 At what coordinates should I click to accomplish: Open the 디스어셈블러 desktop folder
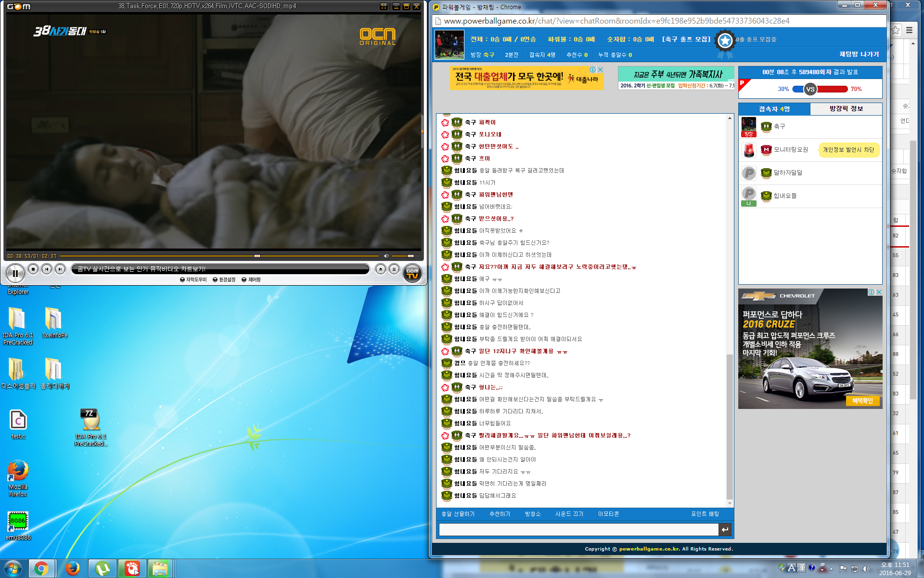[x=18, y=374]
